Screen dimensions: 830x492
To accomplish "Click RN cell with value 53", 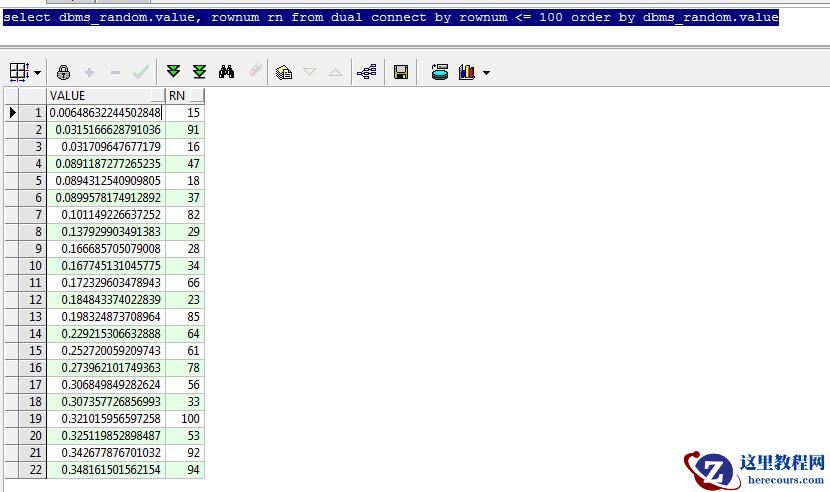I will pos(185,435).
